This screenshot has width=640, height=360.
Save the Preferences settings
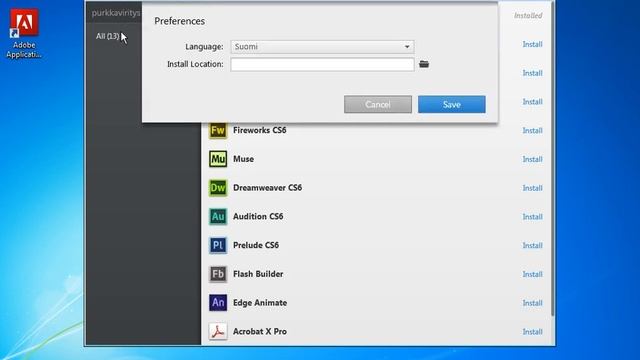point(452,104)
